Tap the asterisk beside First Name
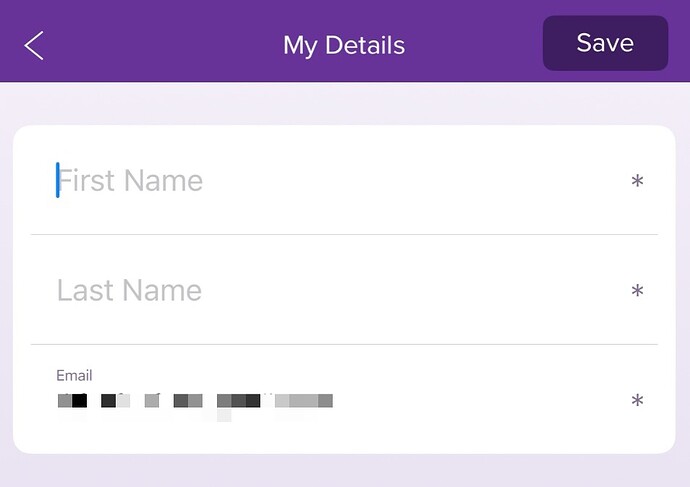690x487 pixels. coord(637,181)
